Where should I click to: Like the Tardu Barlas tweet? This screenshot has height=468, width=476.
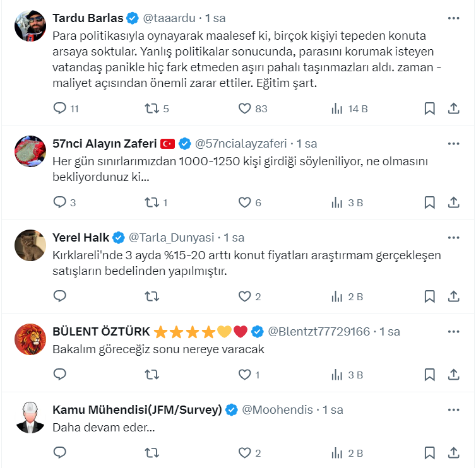[245, 108]
